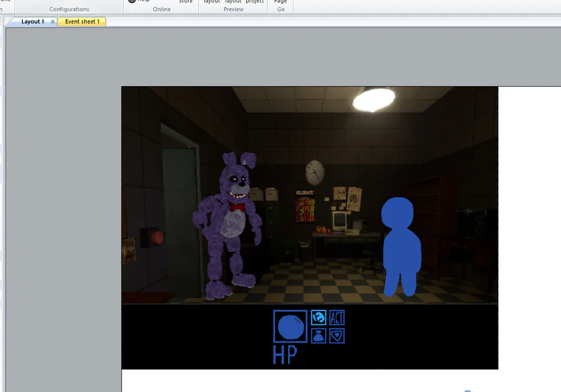This screenshot has height=392, width=561.
Task: Close the Layout 1 tab
Action: click(x=52, y=22)
